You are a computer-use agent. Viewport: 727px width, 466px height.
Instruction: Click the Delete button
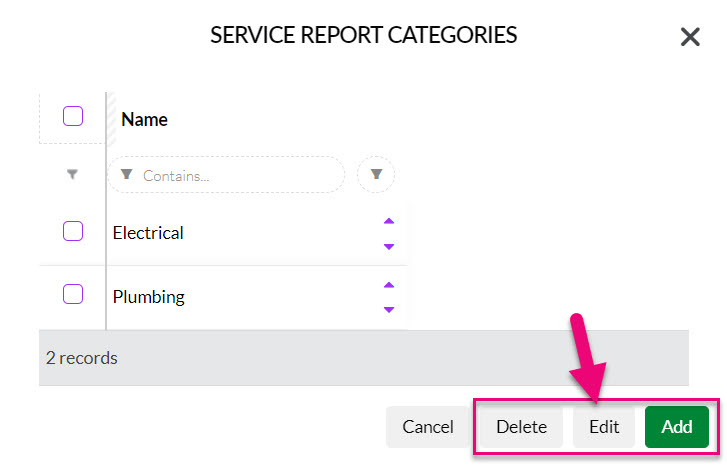tap(521, 427)
